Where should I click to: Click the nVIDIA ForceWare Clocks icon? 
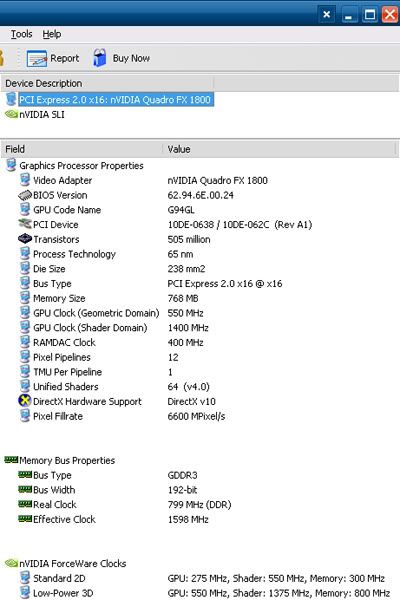click(11, 563)
